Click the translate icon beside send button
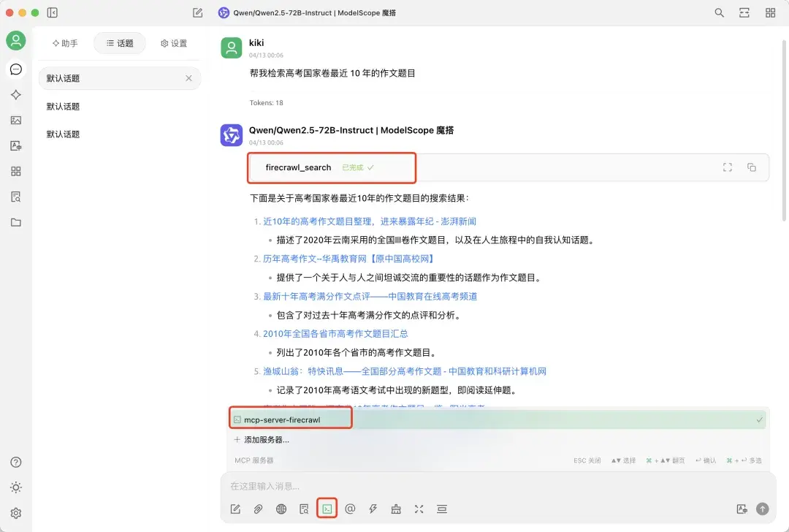The width and height of the screenshot is (789, 532). [x=742, y=509]
